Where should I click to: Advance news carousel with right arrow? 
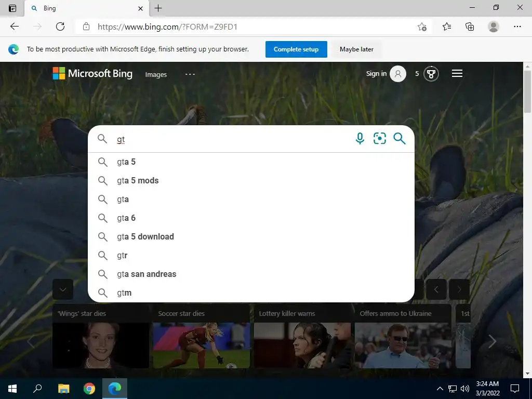[x=492, y=341]
